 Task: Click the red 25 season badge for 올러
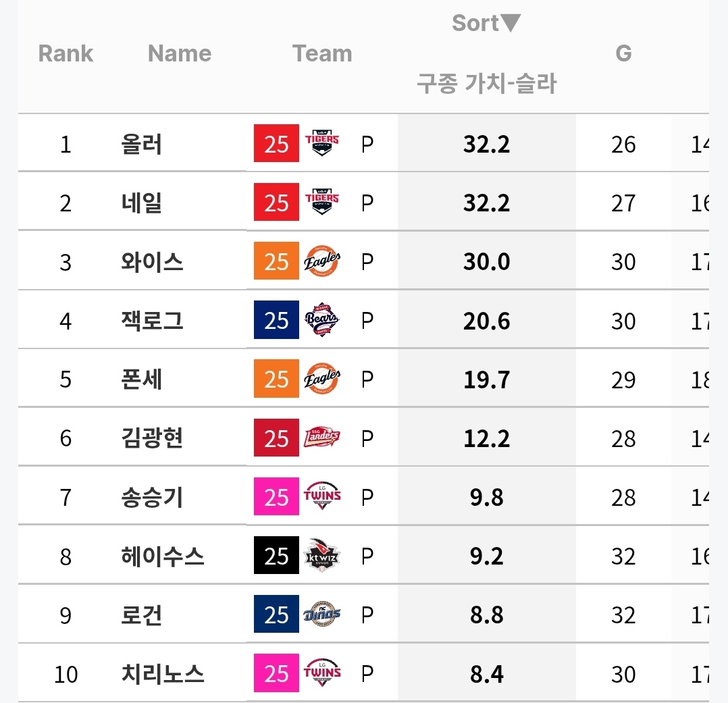(x=276, y=144)
